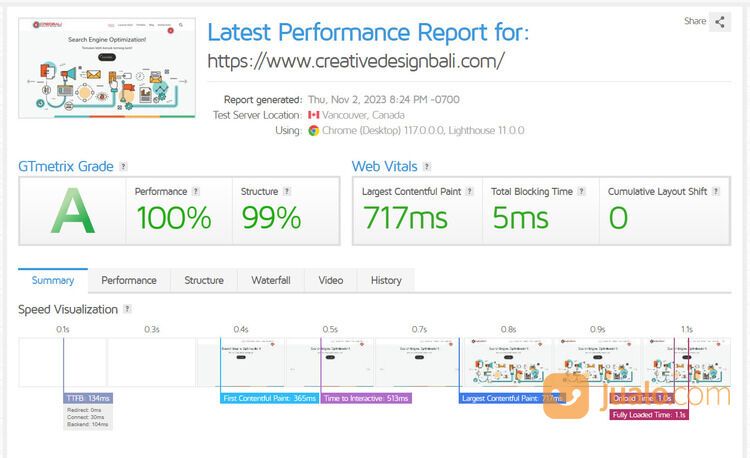Click help icon next to Speed Visualization

(x=127, y=310)
